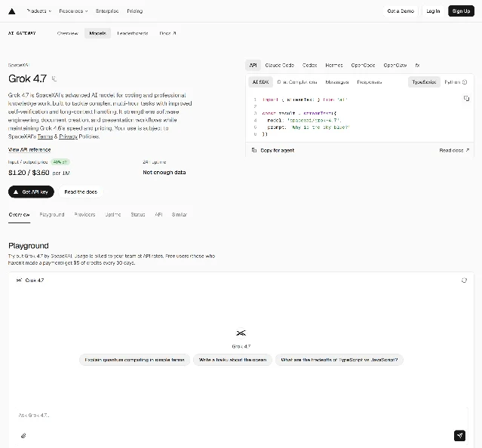
Task: Open SpaceXAI's Terms link
Action: (45, 137)
